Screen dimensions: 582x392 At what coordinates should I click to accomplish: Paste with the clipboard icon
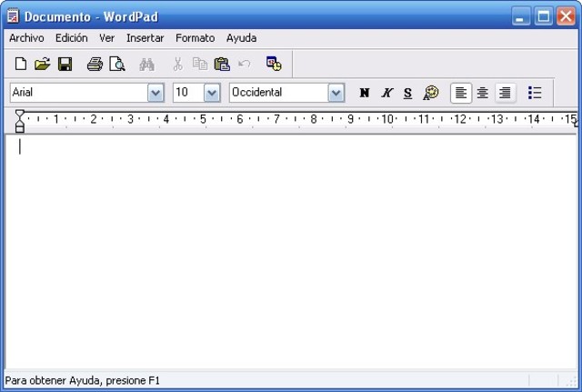tap(222, 64)
